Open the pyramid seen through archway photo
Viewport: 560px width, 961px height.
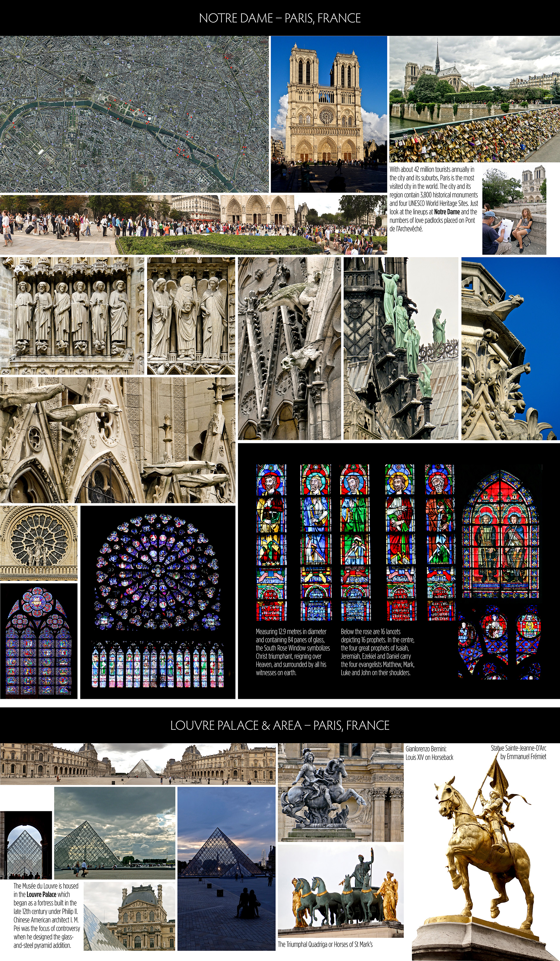[x=26, y=845]
